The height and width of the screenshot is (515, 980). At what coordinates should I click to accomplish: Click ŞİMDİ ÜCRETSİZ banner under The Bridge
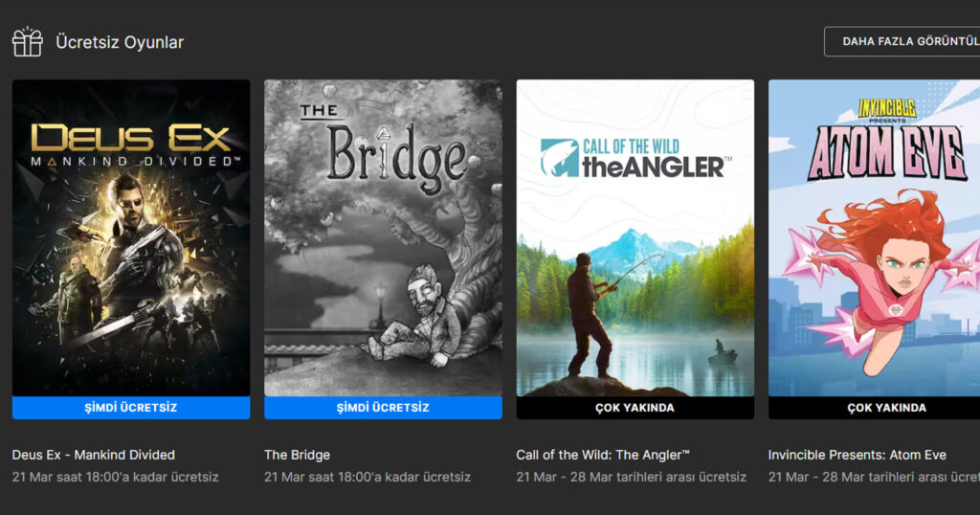coord(383,408)
